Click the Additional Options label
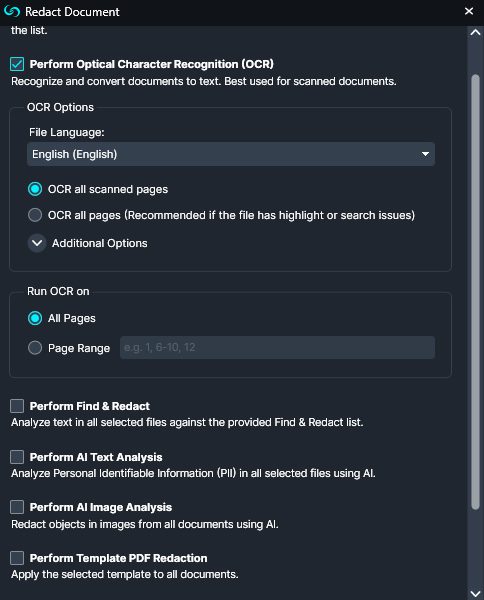Image resolution: width=484 pixels, height=600 pixels. coord(99,243)
